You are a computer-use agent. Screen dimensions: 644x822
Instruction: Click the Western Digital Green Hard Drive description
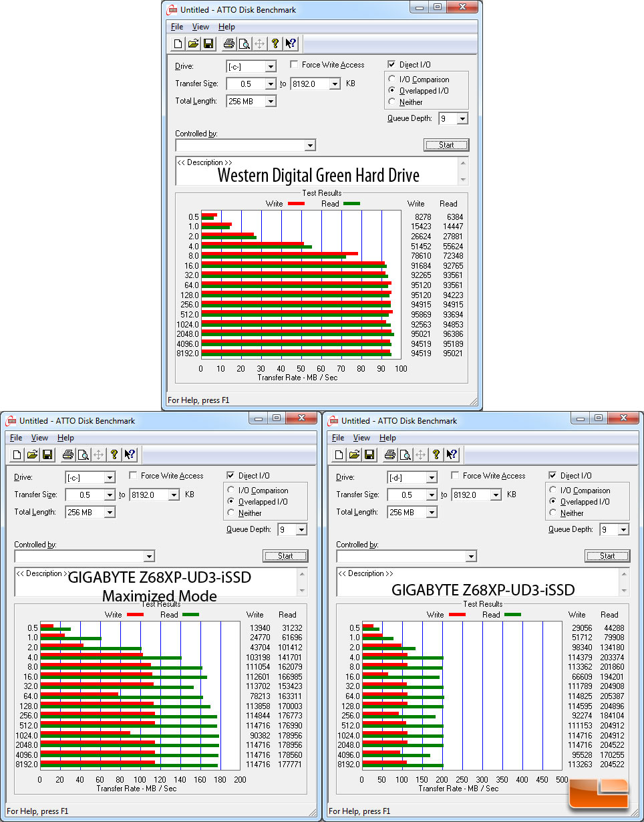(x=319, y=176)
